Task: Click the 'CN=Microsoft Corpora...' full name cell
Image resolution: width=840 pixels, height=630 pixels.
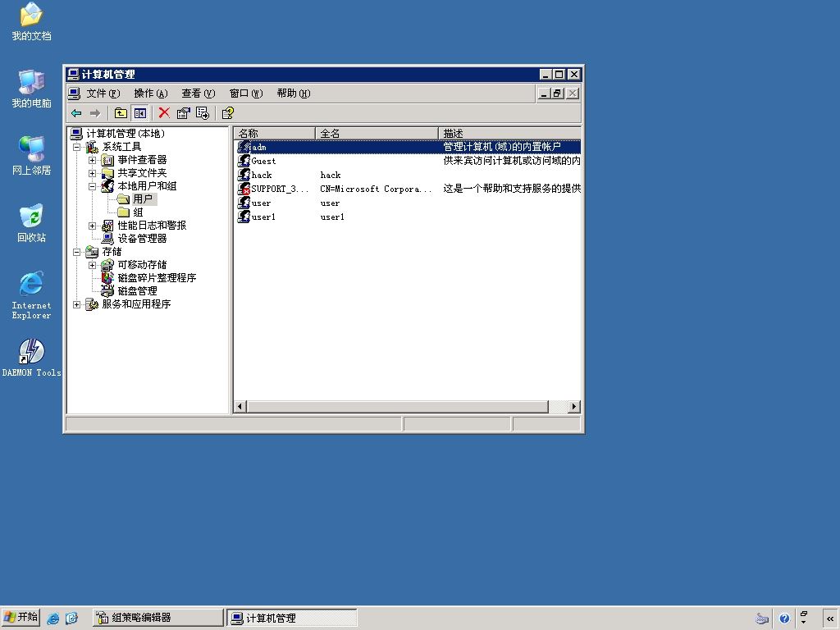Action: [376, 189]
